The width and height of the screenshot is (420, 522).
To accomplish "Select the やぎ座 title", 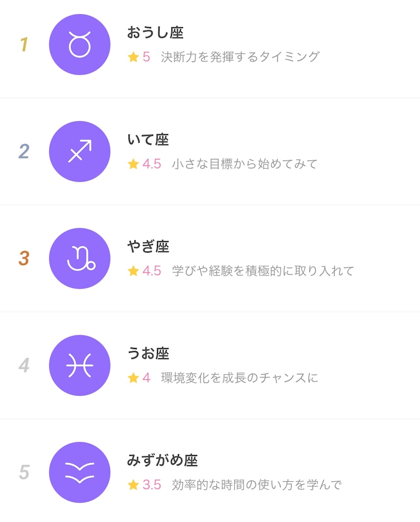I will [148, 247].
